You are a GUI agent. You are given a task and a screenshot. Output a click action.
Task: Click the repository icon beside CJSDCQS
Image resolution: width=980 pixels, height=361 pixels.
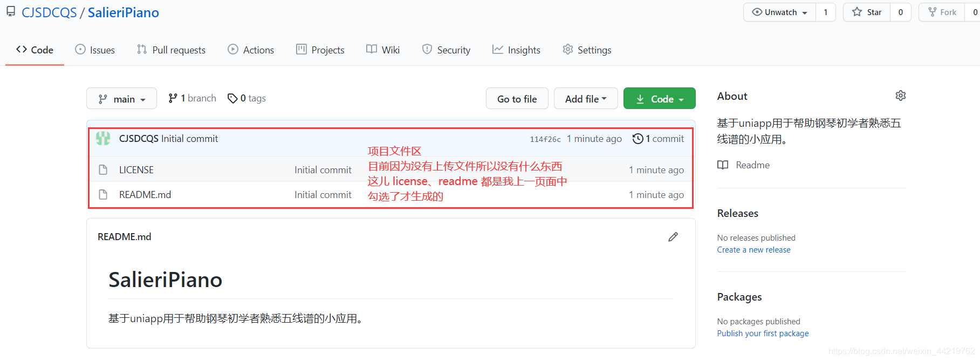[x=11, y=11]
